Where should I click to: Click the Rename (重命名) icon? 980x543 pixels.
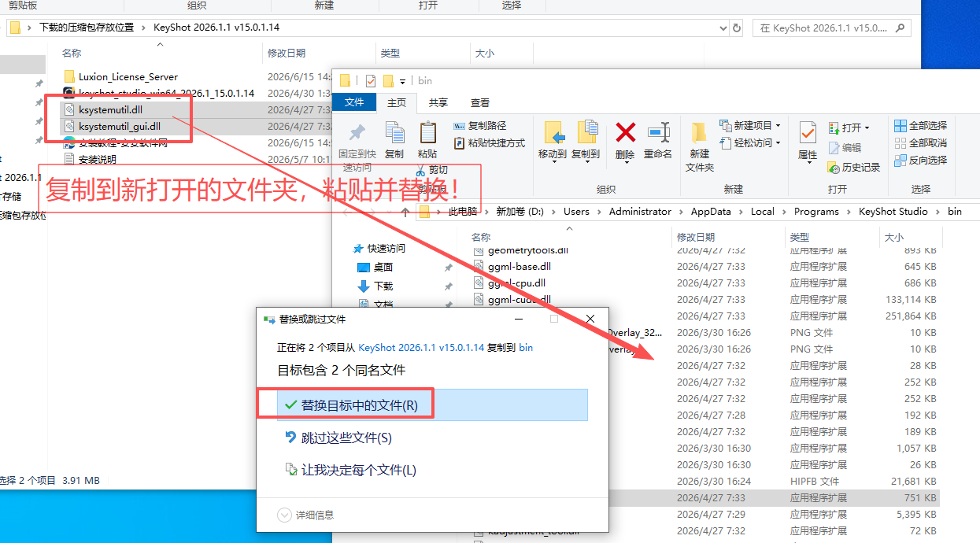[x=658, y=132]
